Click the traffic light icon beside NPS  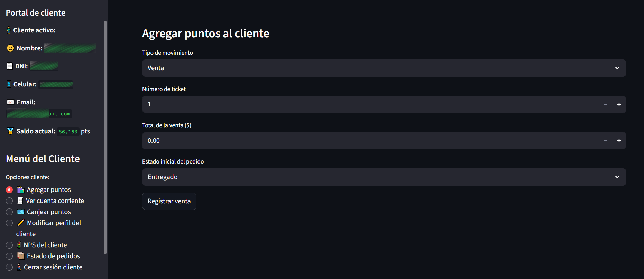19,245
